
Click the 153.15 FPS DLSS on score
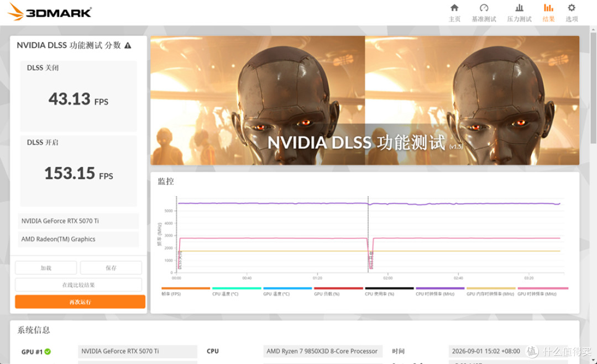78,173
